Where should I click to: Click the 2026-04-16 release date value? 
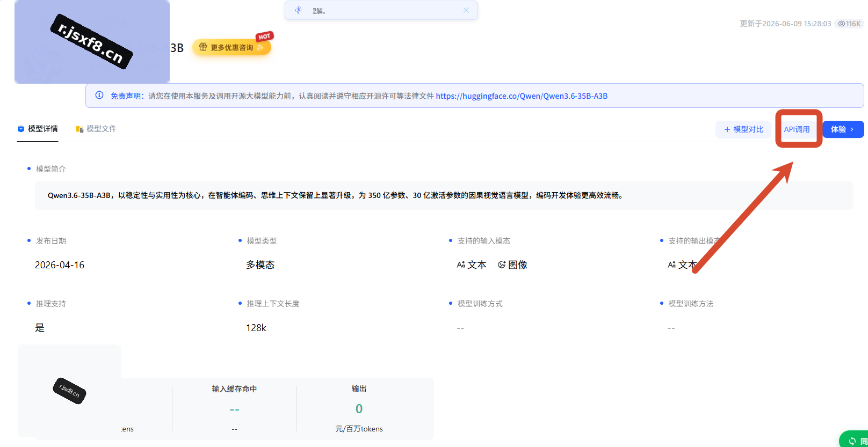click(60, 265)
